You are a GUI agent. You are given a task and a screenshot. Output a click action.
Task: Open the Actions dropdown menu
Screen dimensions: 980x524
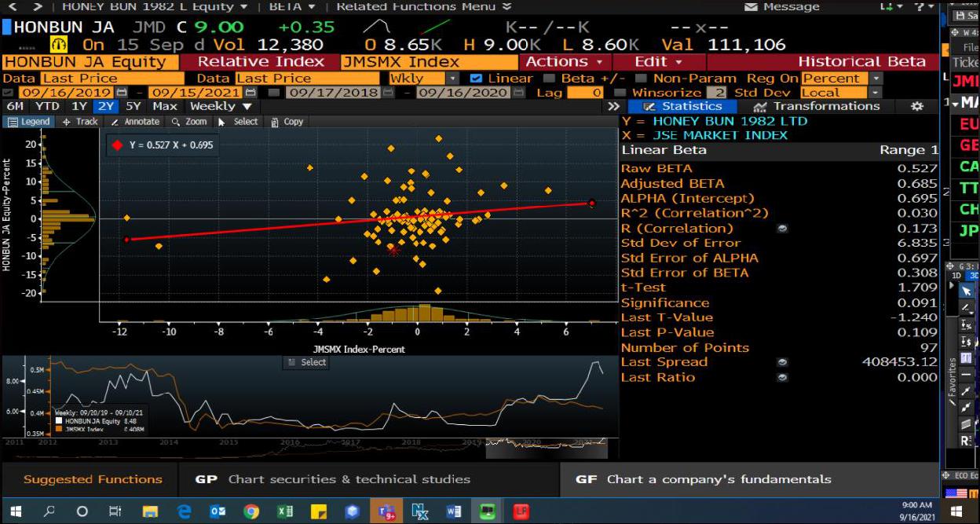pyautogui.click(x=564, y=61)
